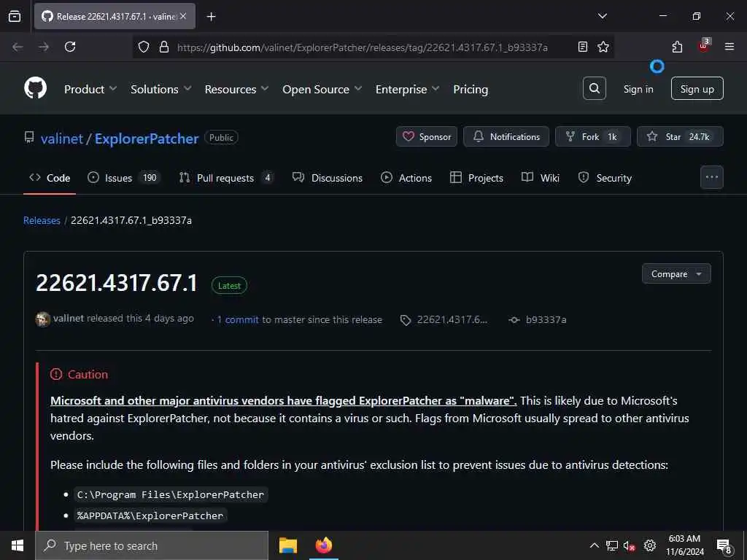The image size is (747, 560).
Task: Click the code text 'C:\Program Files\ExplorerPatcher'
Action: coord(171,495)
